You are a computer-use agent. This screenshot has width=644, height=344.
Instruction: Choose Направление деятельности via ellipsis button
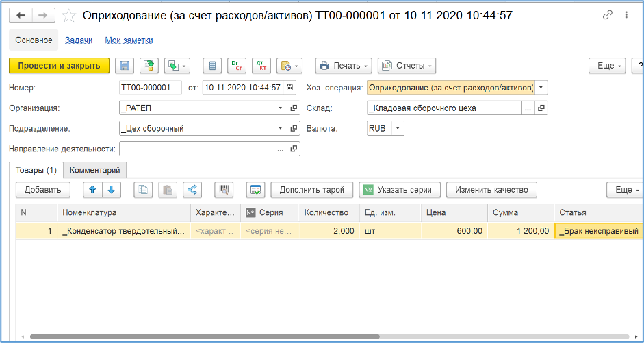coord(281,149)
